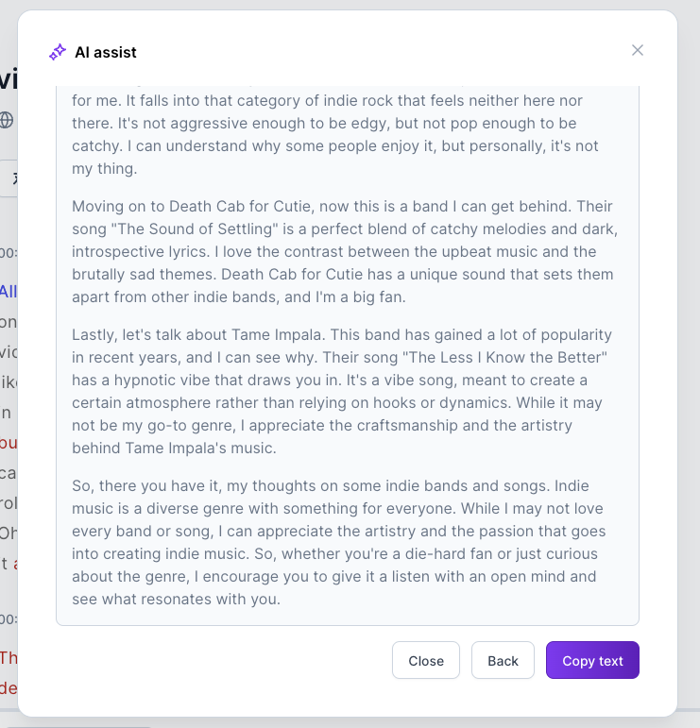Click the upper "00:" timestamp at left edge
Image resolution: width=700 pixels, height=728 pixels.
(x=8, y=253)
